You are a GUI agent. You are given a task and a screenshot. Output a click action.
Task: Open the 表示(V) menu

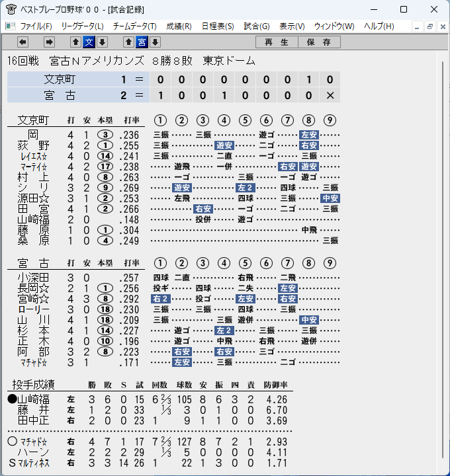(x=292, y=26)
